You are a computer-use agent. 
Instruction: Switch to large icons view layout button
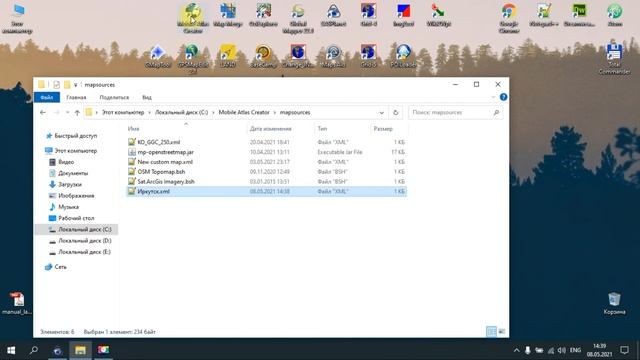point(502,331)
